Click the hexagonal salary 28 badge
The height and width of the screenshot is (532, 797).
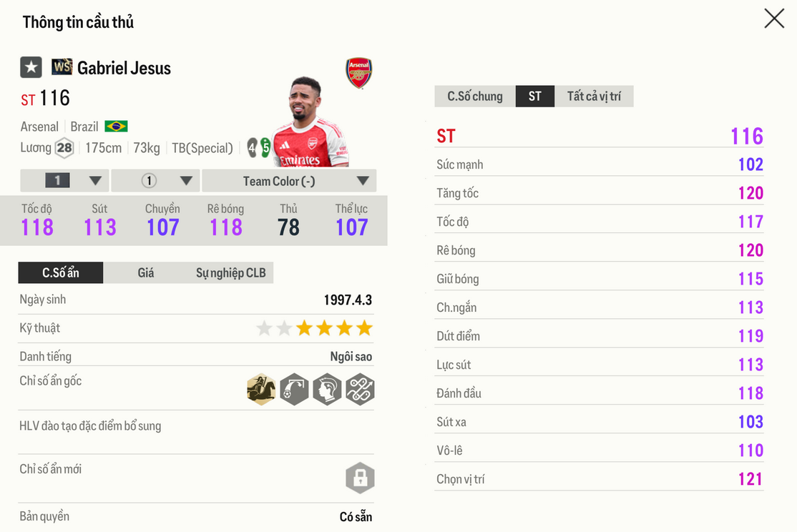tap(64, 148)
